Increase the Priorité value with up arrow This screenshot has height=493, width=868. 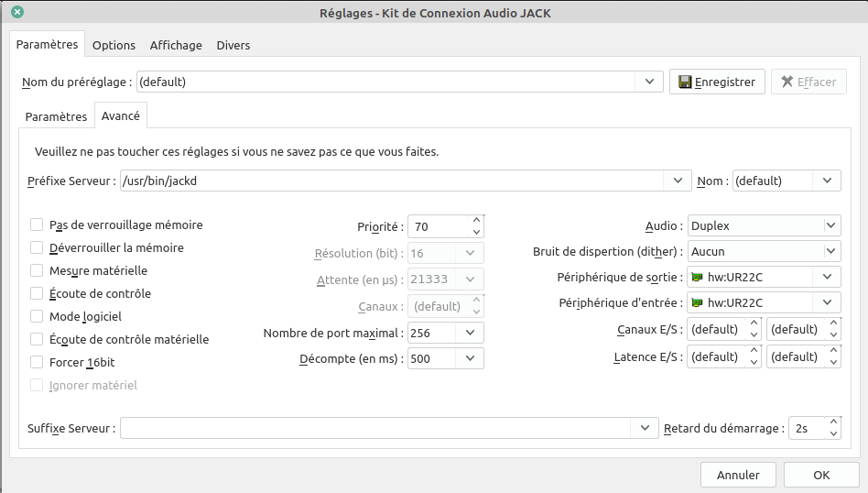tap(476, 220)
